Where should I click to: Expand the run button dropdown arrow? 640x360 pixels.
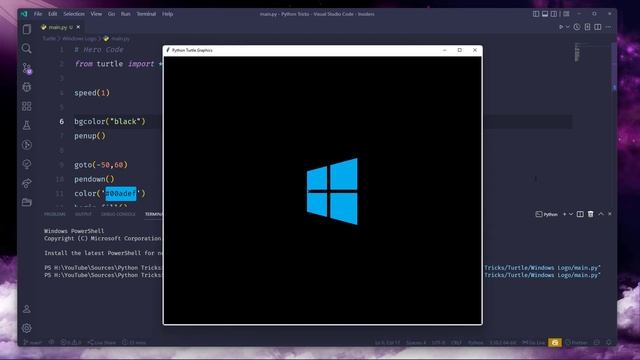point(568,27)
